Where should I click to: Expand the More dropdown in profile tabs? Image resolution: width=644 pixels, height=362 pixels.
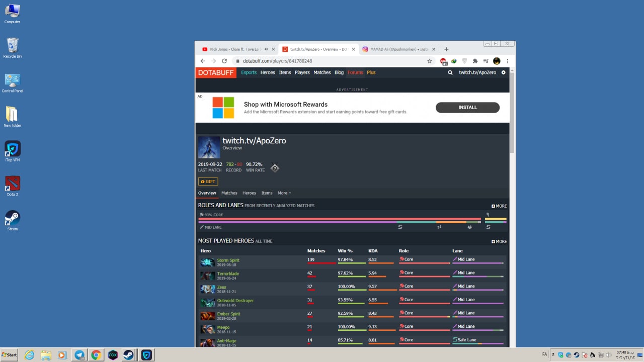pos(284,193)
